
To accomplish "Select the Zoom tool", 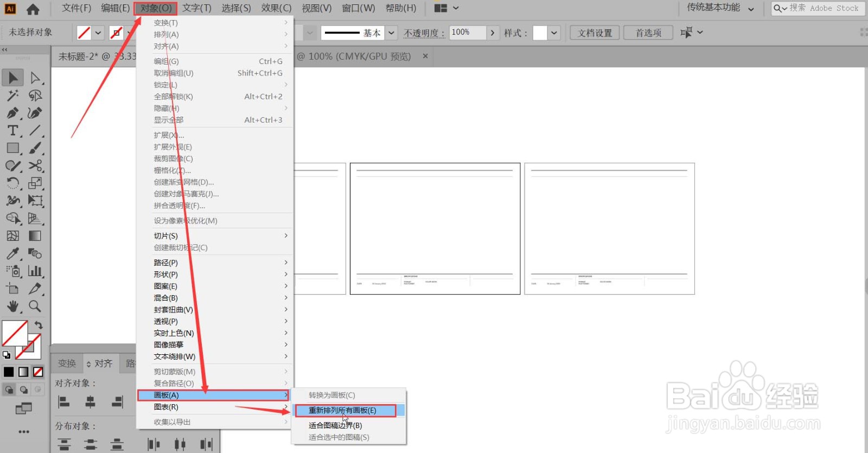I will (35, 306).
